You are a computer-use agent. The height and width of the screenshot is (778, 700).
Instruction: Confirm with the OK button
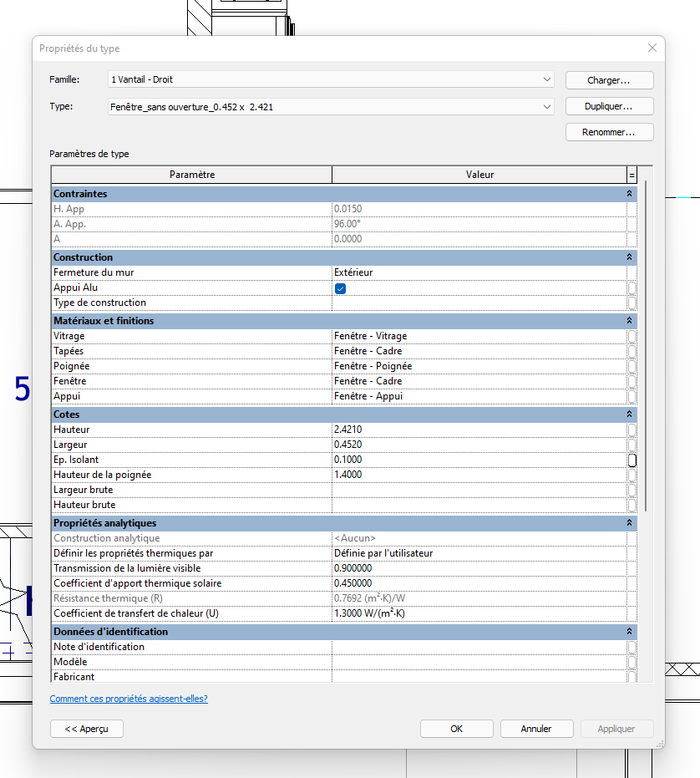(456, 729)
